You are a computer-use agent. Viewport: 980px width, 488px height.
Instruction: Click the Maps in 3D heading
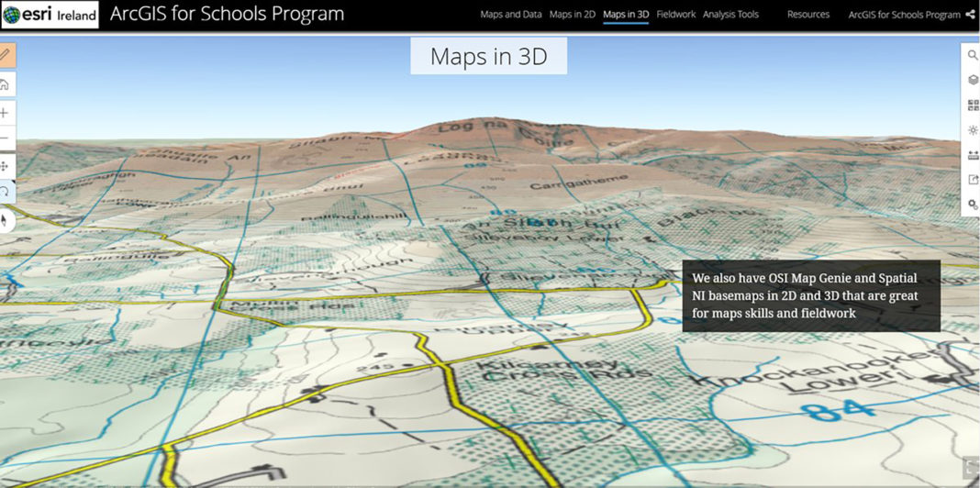489,56
